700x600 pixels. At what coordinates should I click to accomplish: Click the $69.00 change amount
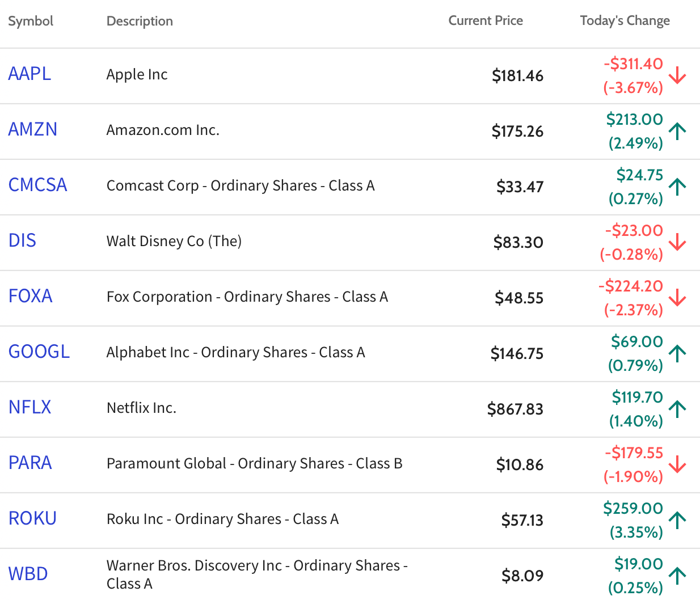point(637,341)
